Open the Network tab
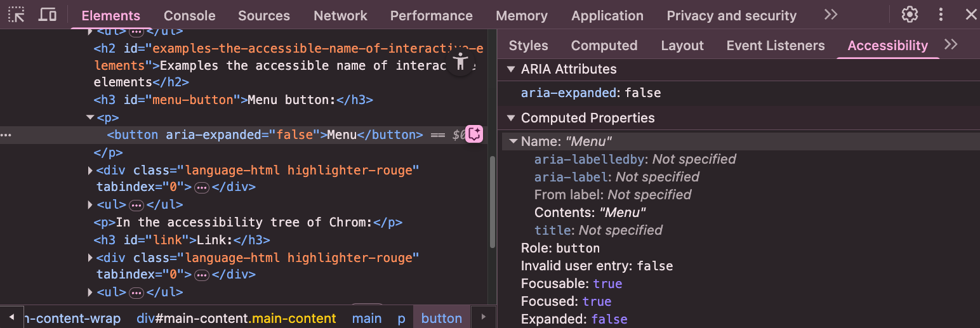This screenshot has width=980, height=328. (x=340, y=16)
